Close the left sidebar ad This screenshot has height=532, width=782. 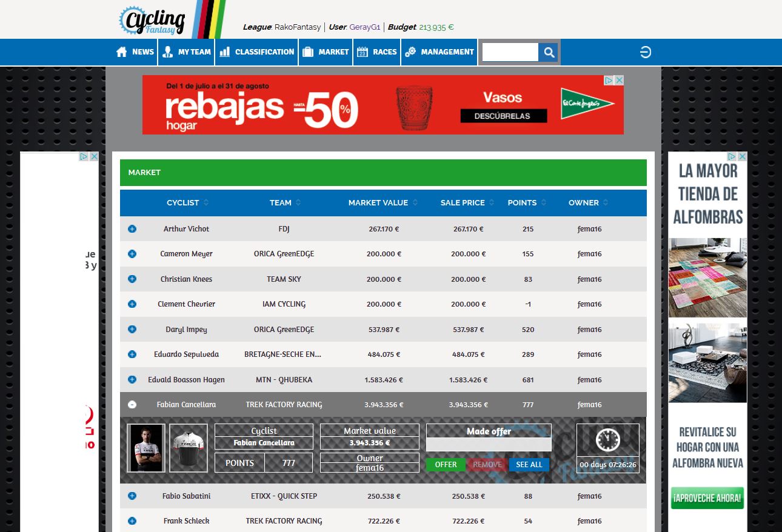click(x=94, y=156)
